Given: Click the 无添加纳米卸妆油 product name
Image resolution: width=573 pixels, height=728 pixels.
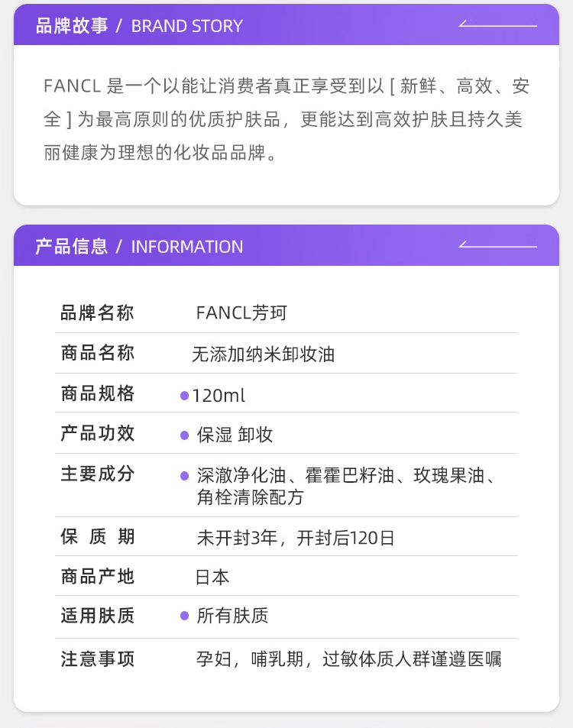Looking at the screenshot, I should pyautogui.click(x=264, y=354).
